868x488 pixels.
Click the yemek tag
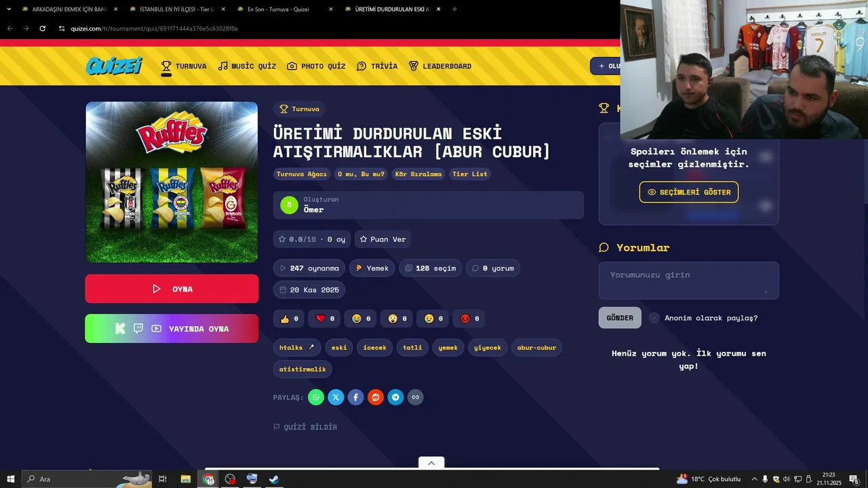(448, 348)
